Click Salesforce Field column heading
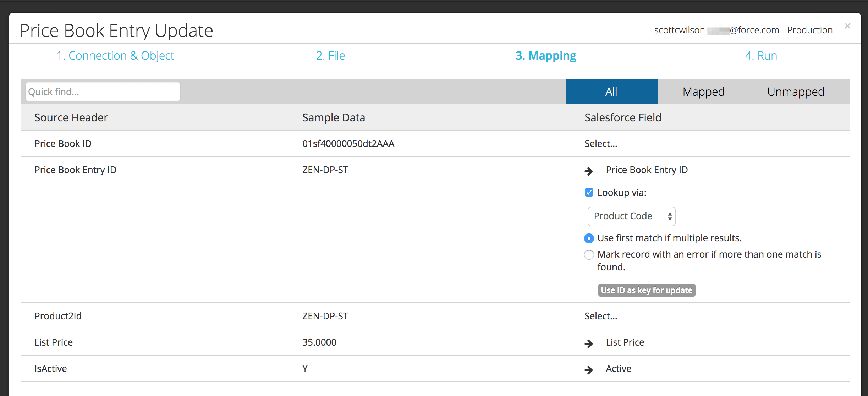868x396 pixels. point(623,117)
